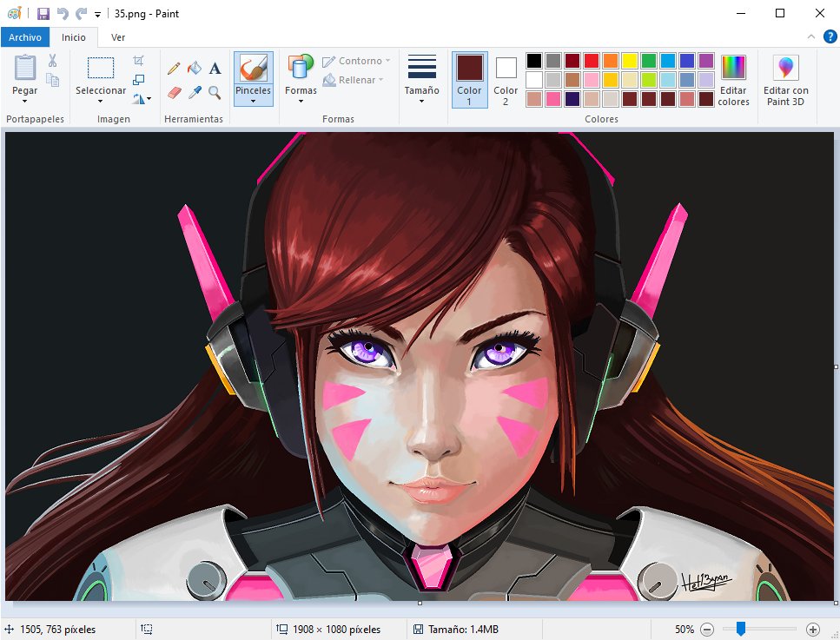Select the Color picker eyedropper tool
The width and height of the screenshot is (840, 640).
pyautogui.click(x=195, y=93)
